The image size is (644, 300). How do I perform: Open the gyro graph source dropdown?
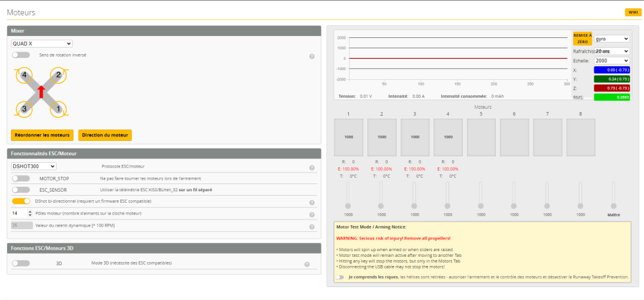[611, 39]
